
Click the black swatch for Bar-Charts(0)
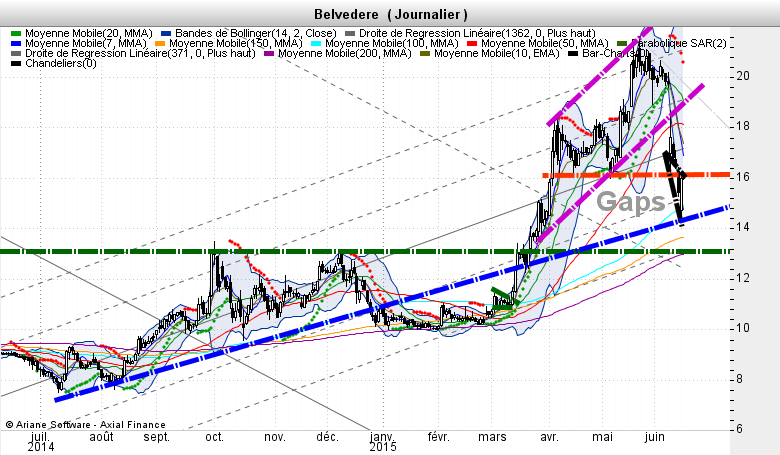[x=573, y=53]
